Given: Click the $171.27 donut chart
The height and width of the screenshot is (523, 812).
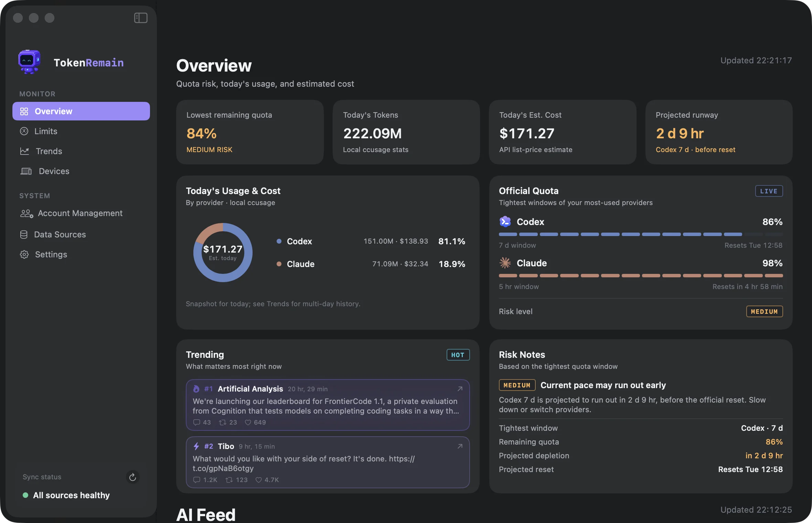Looking at the screenshot, I should coord(223,253).
